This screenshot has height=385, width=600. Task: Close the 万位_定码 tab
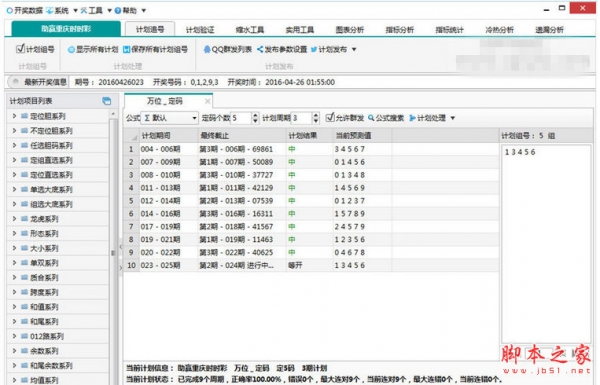click(x=207, y=101)
